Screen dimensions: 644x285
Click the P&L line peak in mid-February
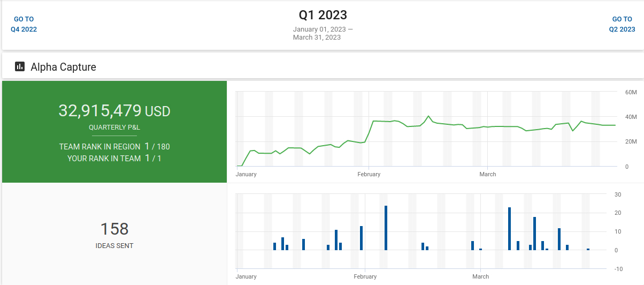tap(428, 116)
